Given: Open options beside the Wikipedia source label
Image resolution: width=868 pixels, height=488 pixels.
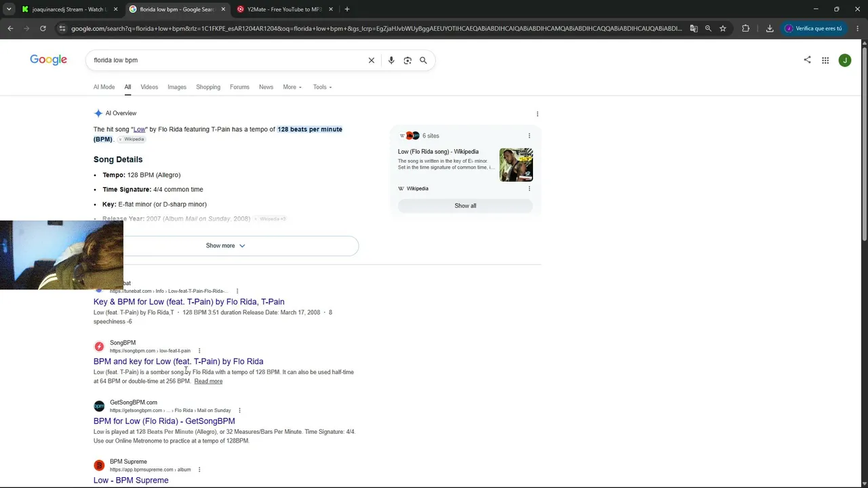Looking at the screenshot, I should (530, 188).
